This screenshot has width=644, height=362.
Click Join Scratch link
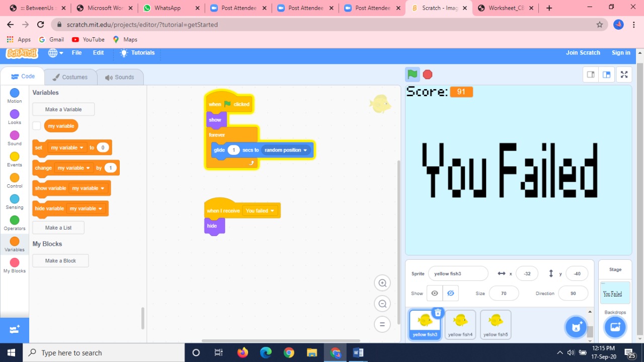tap(583, 53)
